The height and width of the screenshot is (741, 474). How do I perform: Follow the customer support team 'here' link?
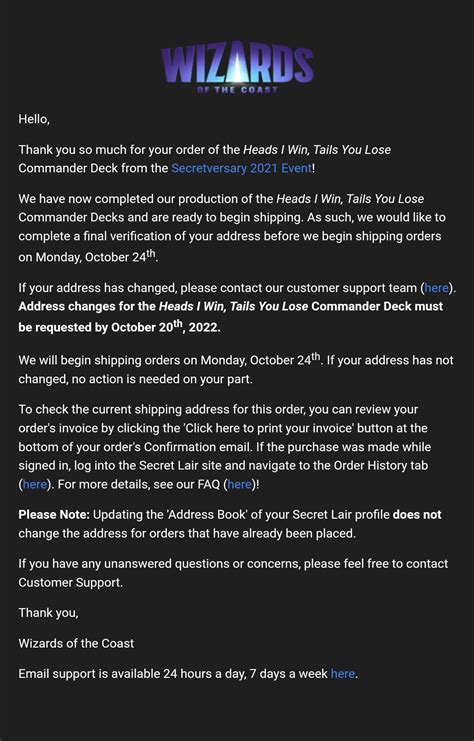[436, 288]
